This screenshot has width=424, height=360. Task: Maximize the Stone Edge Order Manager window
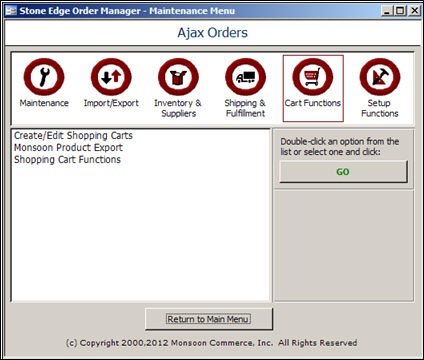click(400, 11)
